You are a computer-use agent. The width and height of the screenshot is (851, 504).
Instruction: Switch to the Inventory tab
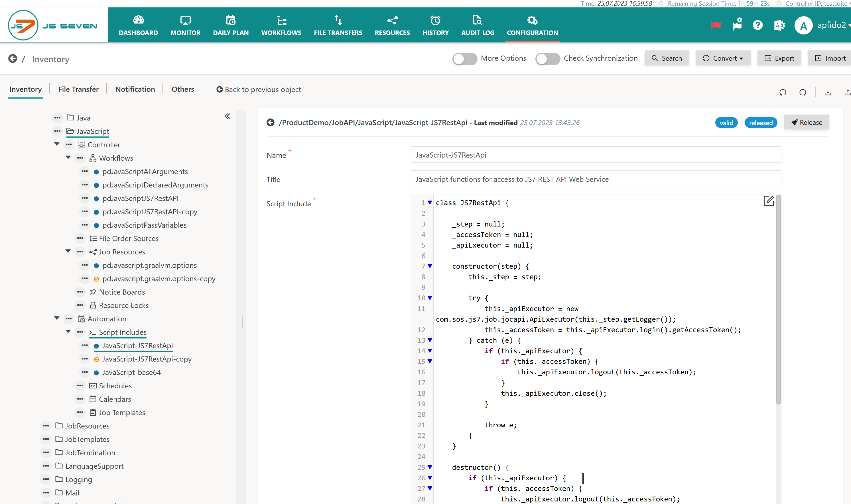click(25, 89)
